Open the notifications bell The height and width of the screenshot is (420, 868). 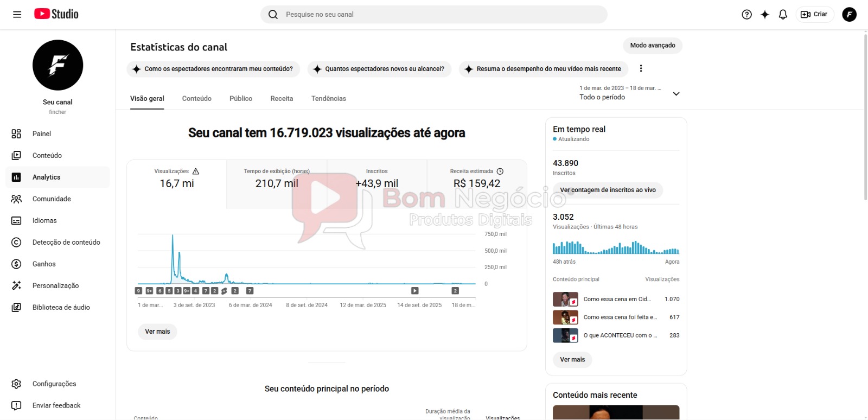tap(783, 15)
